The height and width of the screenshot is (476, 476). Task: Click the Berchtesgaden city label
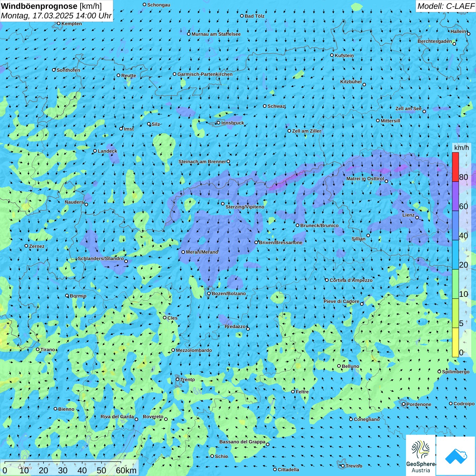coord(435,41)
